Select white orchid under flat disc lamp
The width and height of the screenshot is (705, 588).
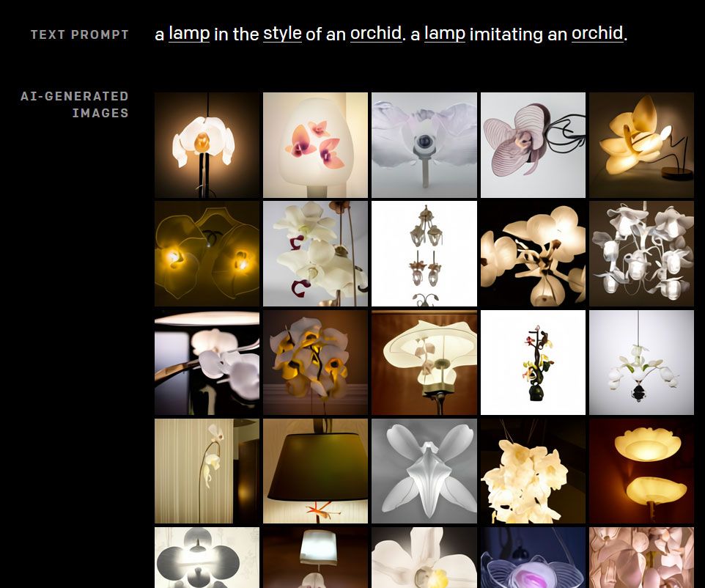tap(207, 362)
